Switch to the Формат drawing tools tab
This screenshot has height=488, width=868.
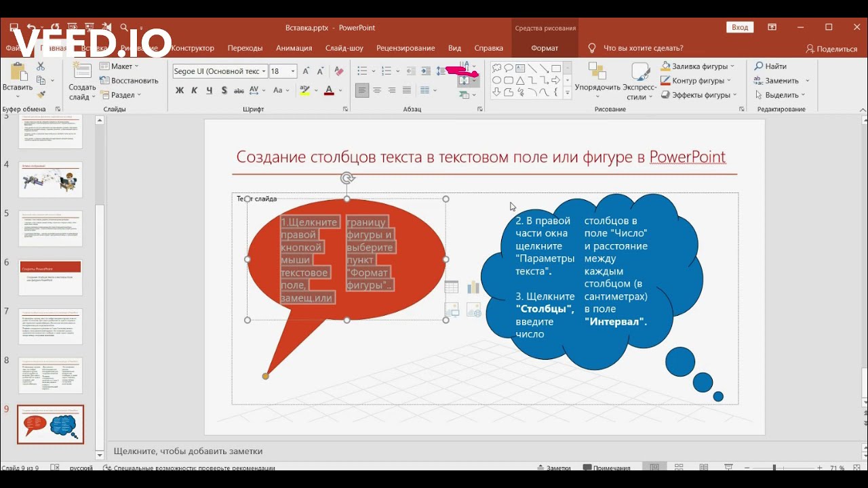coord(545,48)
